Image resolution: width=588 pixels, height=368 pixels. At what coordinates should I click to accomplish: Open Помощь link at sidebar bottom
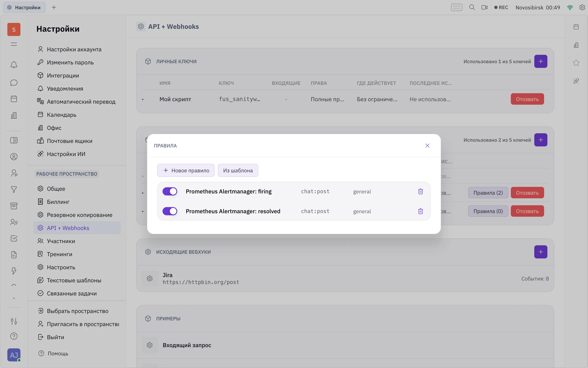click(x=53, y=353)
